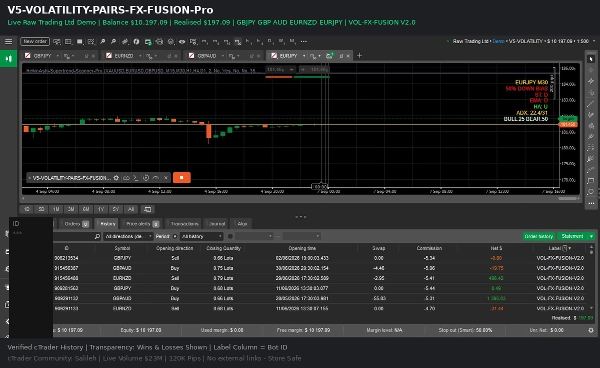Viewport: 600px width, 368px height.
Task: Click the Statement button
Action: point(572,236)
